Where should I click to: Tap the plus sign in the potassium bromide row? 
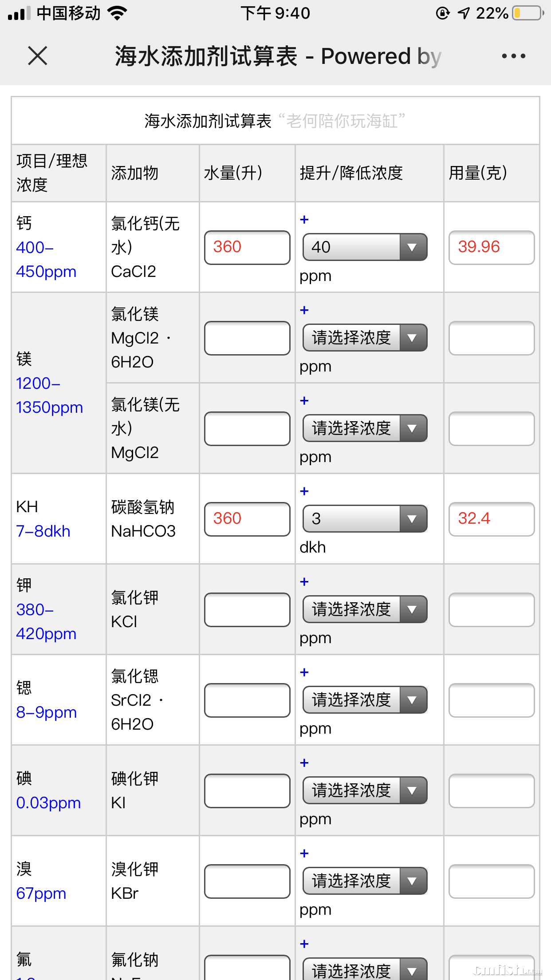pyautogui.click(x=304, y=854)
